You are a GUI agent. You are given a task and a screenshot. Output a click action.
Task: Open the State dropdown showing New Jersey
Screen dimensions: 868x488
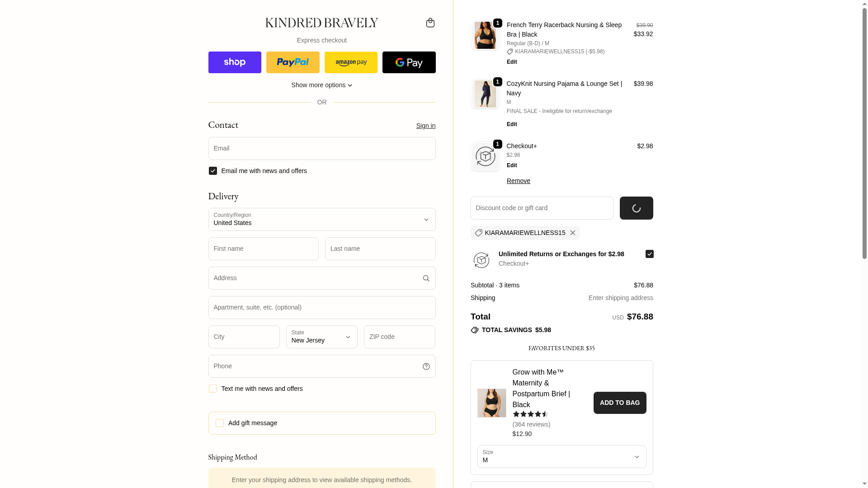[322, 337]
